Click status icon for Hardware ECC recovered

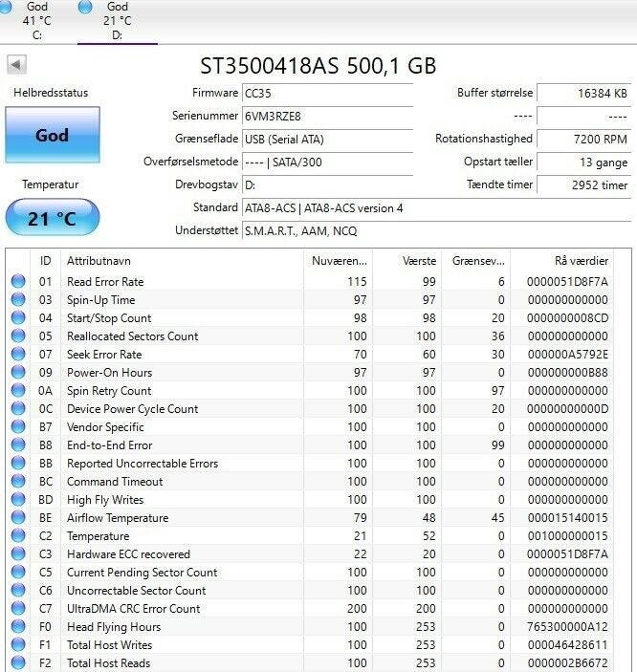click(x=18, y=553)
